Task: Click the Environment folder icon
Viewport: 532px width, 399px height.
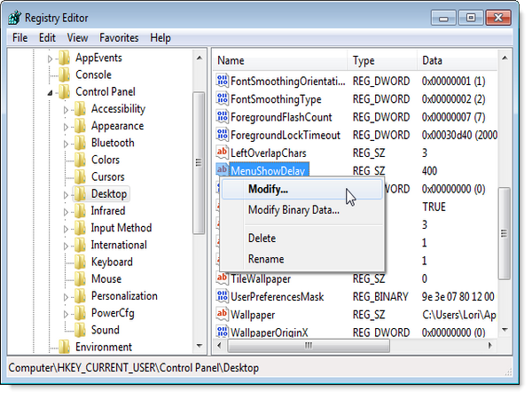Action: point(63,347)
